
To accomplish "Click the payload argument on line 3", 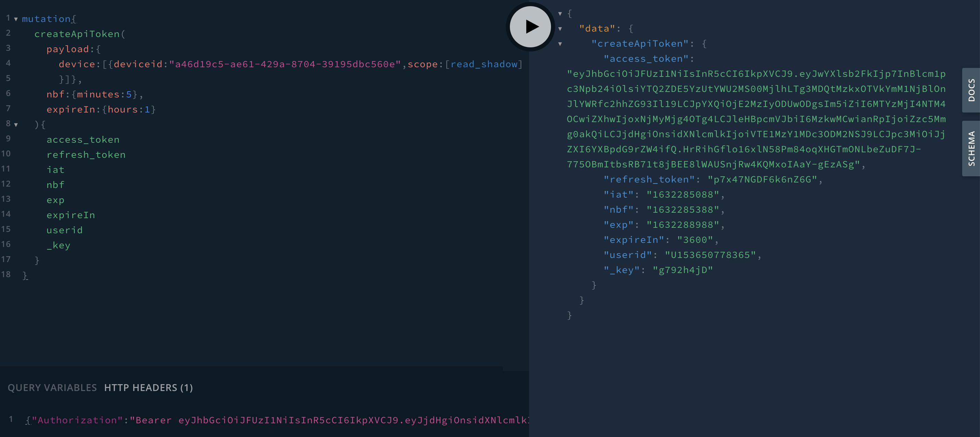I will pos(68,49).
